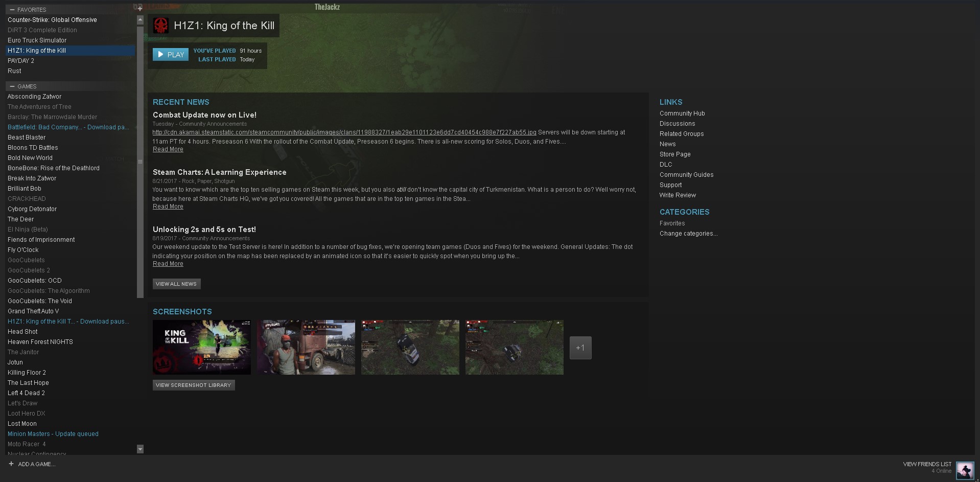980x482 pixels.
Task: Open the Community Hub link
Action: (682, 113)
